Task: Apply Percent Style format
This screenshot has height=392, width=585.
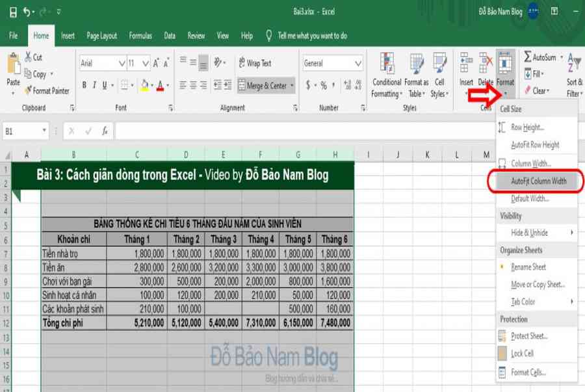Action: coord(324,85)
